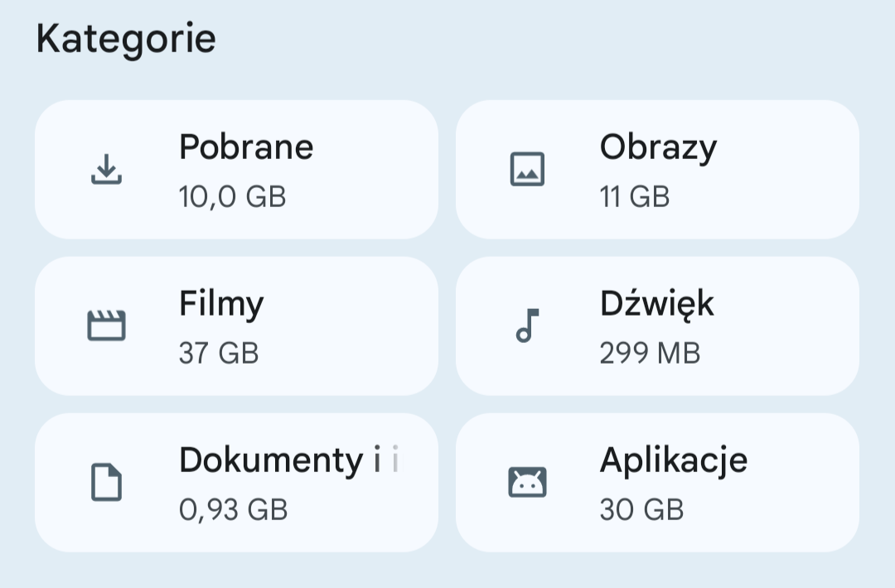The image size is (895, 588).
Task: Tap the document page icon for Dokumenty
Action: pyautogui.click(x=106, y=483)
